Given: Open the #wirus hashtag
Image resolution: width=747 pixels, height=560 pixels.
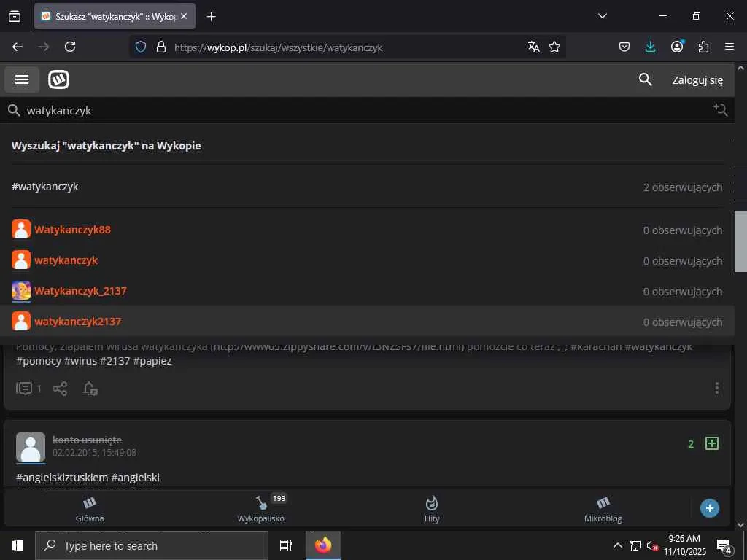Looking at the screenshot, I should pos(80,361).
